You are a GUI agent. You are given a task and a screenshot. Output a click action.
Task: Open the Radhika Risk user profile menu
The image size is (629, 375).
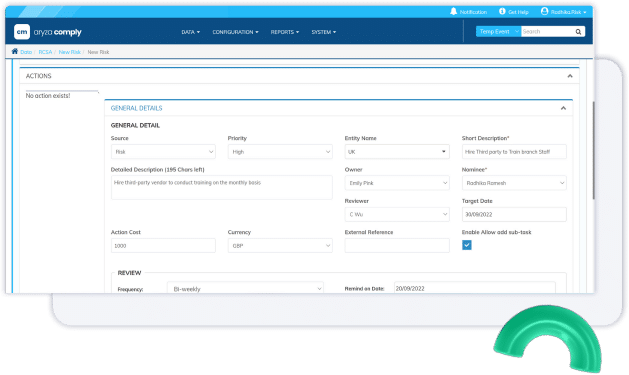click(563, 12)
